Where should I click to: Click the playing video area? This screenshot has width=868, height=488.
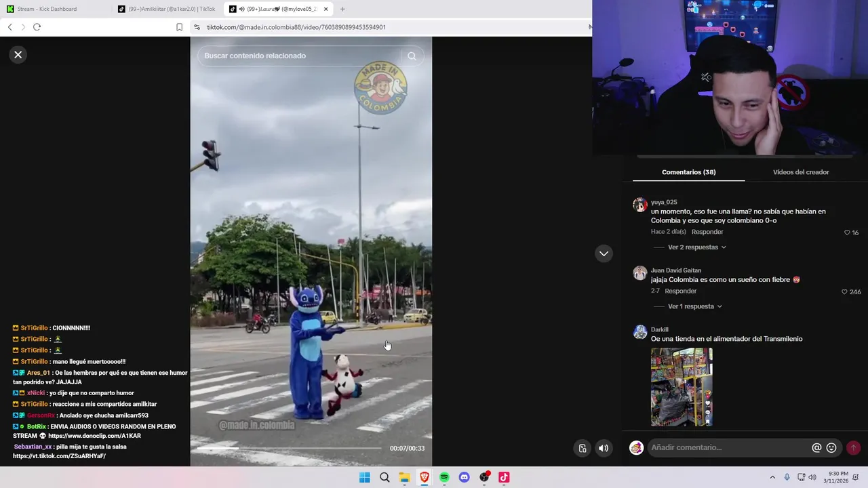pos(311,251)
